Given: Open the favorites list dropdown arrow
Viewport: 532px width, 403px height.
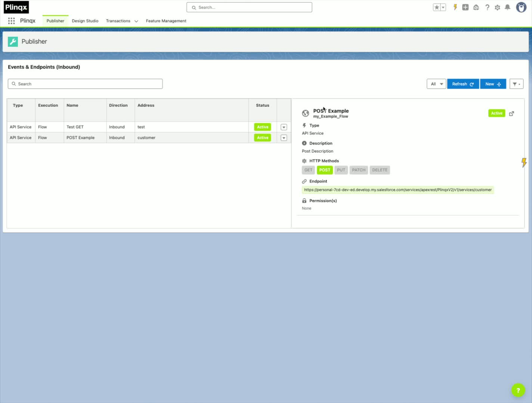Looking at the screenshot, I should [x=443, y=7].
